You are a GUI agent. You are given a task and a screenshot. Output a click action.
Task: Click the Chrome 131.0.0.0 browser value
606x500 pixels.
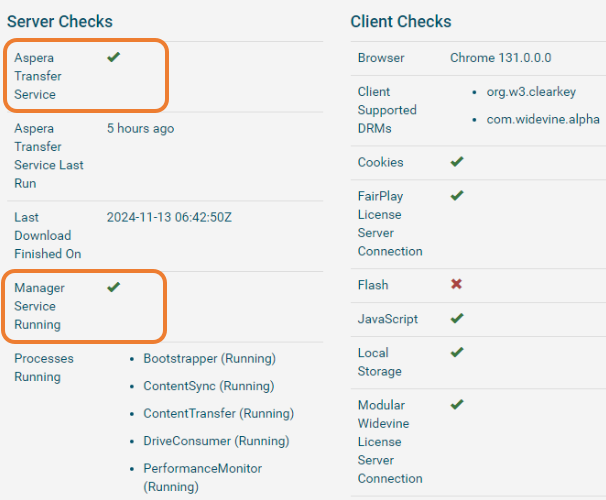pyautogui.click(x=500, y=58)
